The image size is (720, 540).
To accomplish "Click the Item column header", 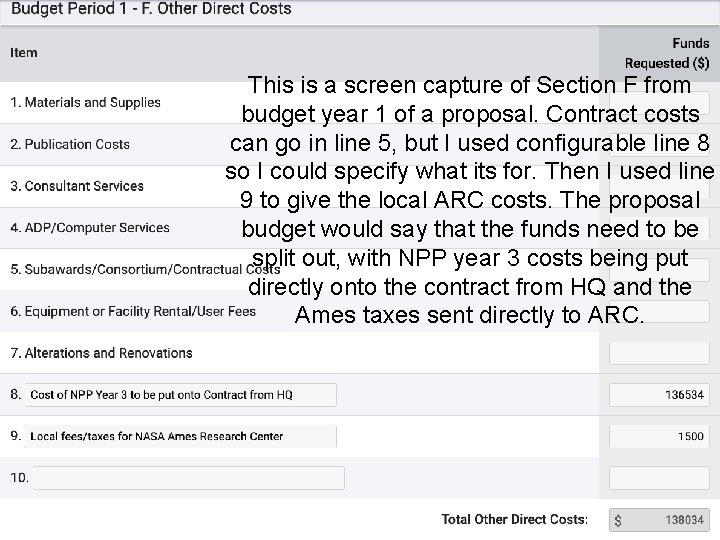I will pyautogui.click(x=24, y=52).
